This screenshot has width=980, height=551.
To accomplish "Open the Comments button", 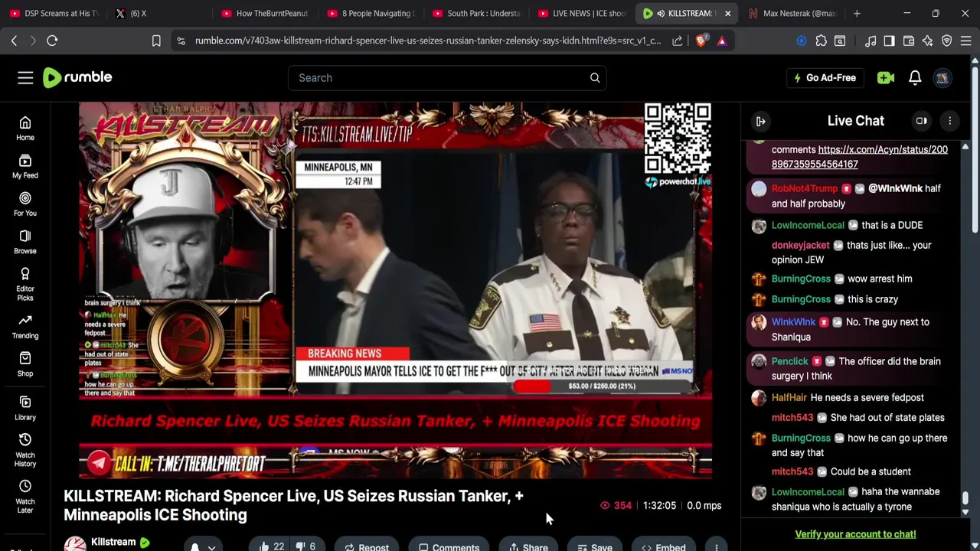I will pos(449,546).
